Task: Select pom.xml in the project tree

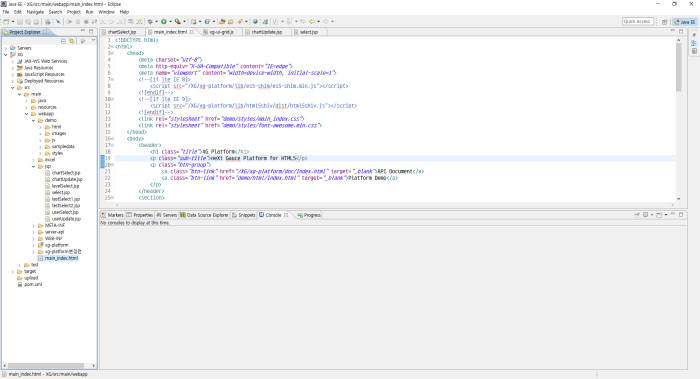Action: (x=33, y=284)
